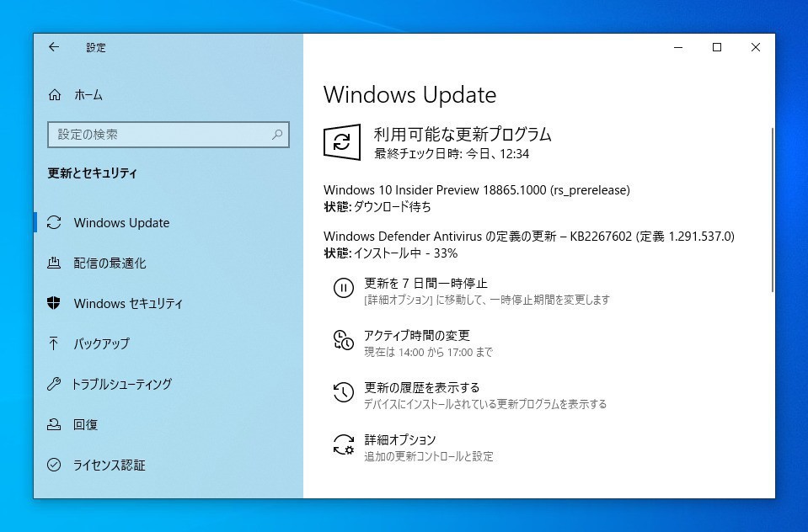808x532 pixels.
Task: Click the 利用可能な更新プログラム heading
Action: click(x=463, y=135)
